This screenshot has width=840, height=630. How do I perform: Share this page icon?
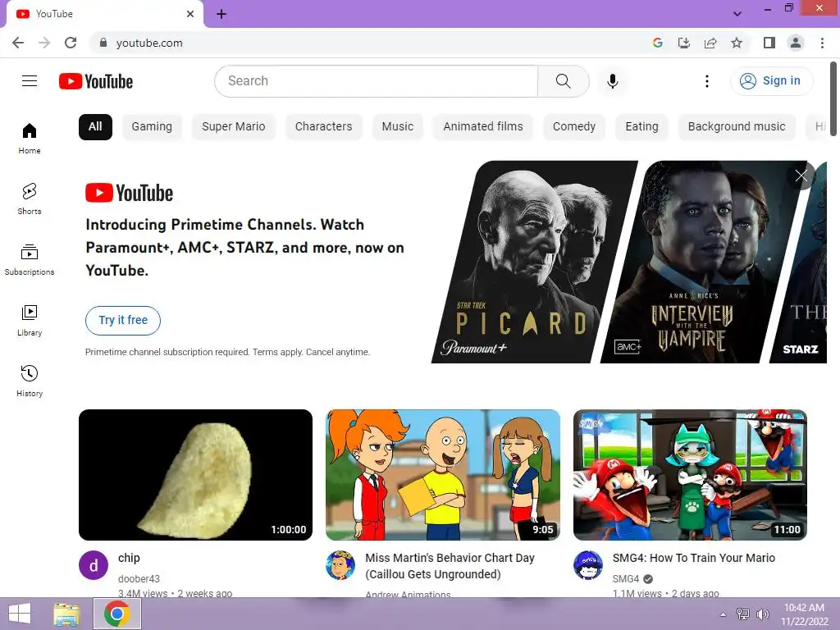point(710,43)
